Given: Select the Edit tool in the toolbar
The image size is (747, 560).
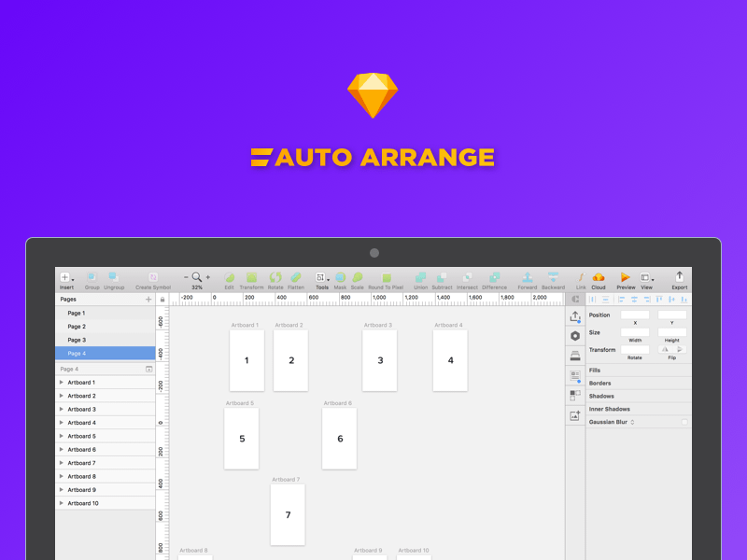Looking at the screenshot, I should [x=229, y=277].
